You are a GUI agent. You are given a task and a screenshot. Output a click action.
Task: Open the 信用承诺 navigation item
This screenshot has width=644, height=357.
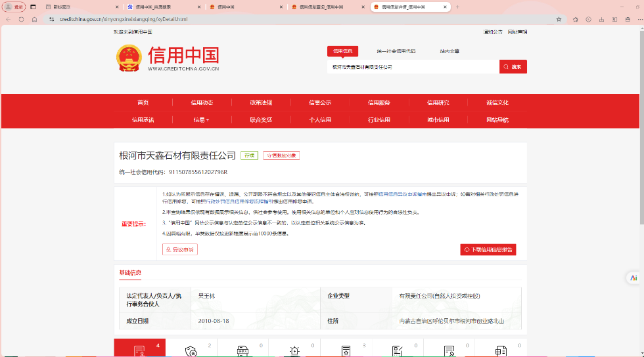pos(143,120)
